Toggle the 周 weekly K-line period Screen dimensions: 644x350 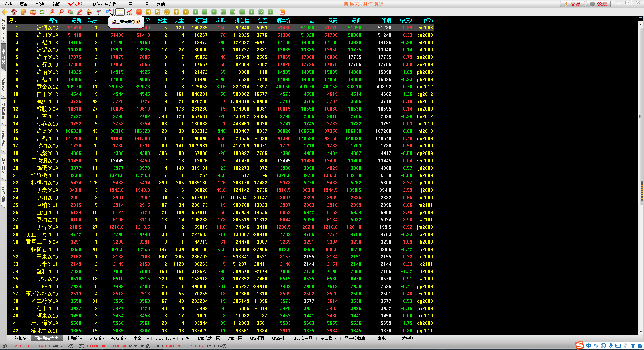158,12
